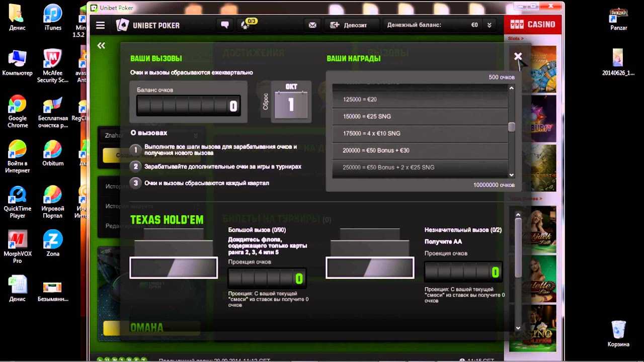Select the Незначительный вызов challenge card slot
644x362 pixels.
click(370, 267)
